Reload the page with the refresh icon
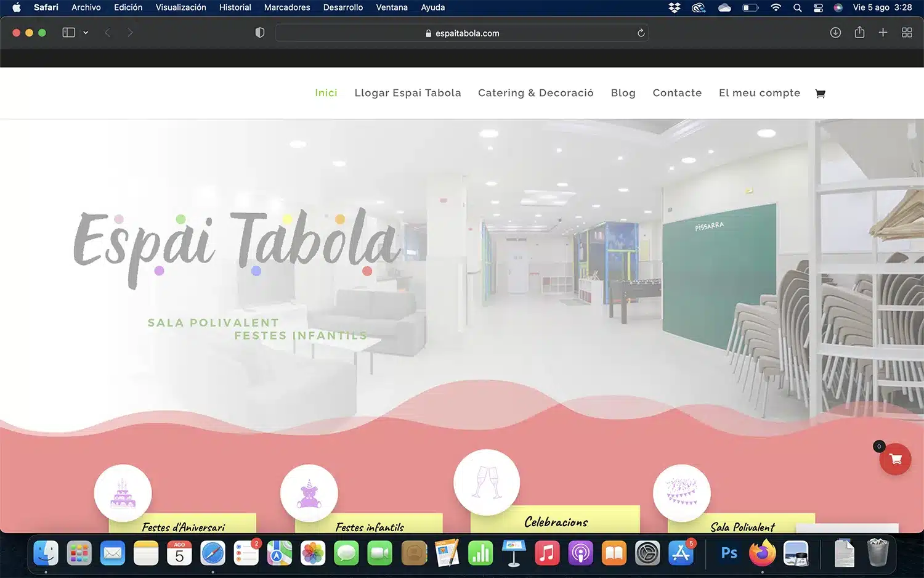The image size is (924, 578). [x=641, y=33]
